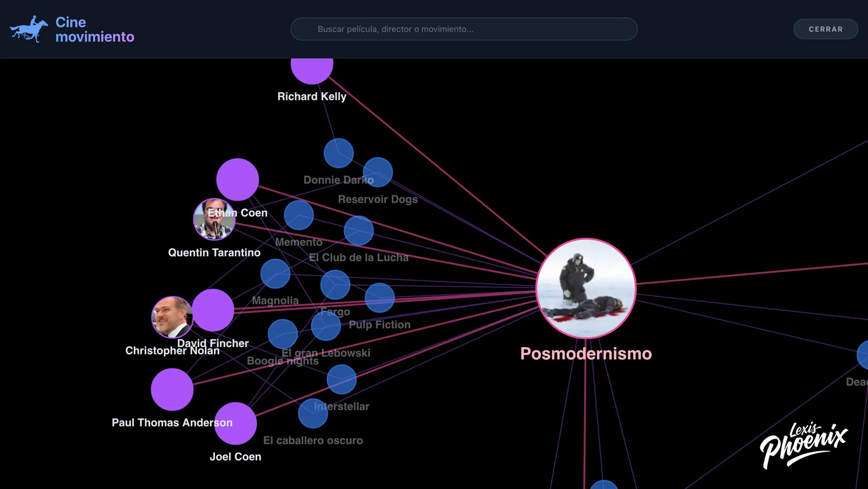Click the Donnie Darko film node
The width and height of the screenshot is (868, 489).
[339, 153]
